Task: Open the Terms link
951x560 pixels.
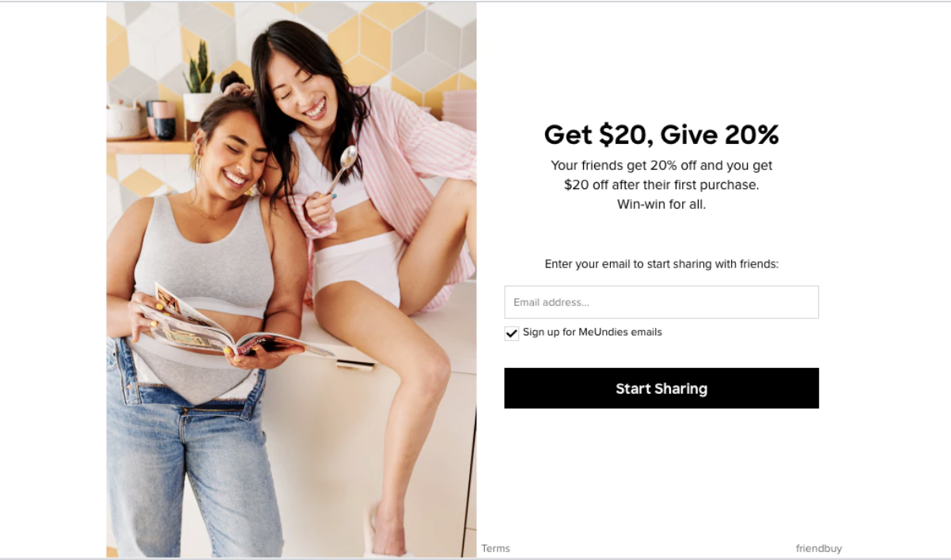Action: pos(495,548)
